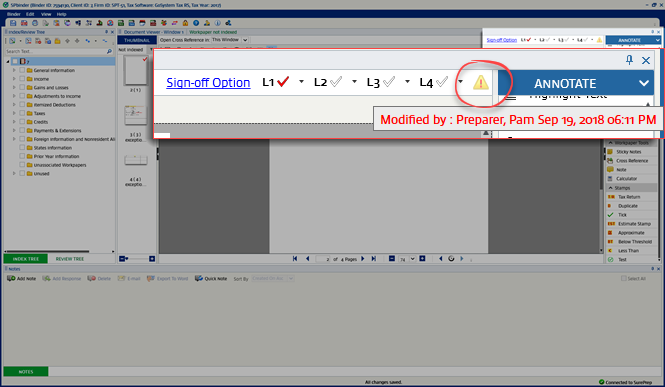Viewport: 665px width, 387px height.
Task: Select the Cross Reference tool
Action: click(632, 161)
